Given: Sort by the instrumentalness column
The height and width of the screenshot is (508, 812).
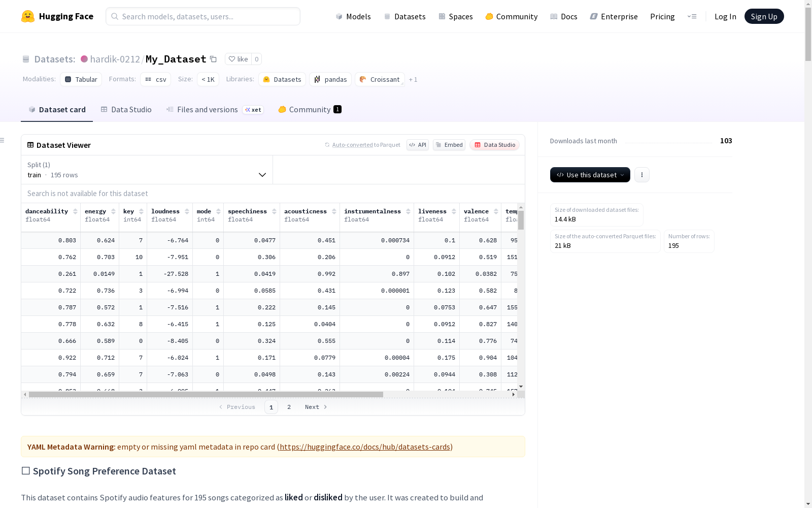Looking at the screenshot, I should pyautogui.click(x=408, y=211).
